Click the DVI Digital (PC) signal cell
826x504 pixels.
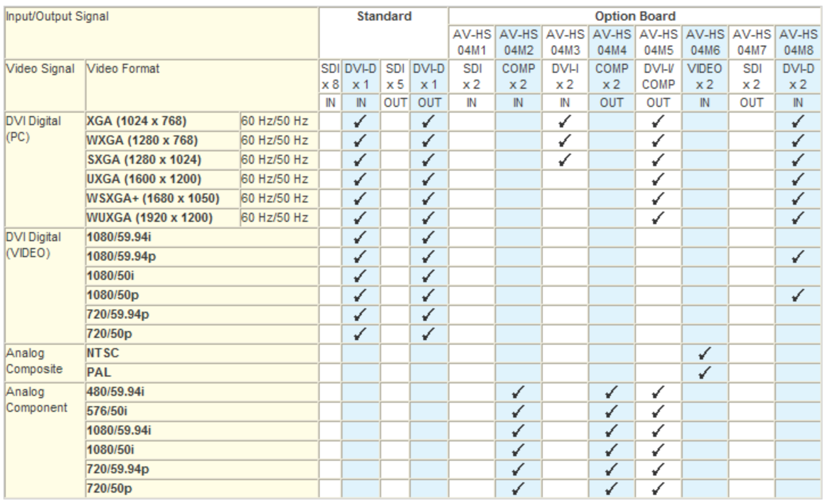45,170
